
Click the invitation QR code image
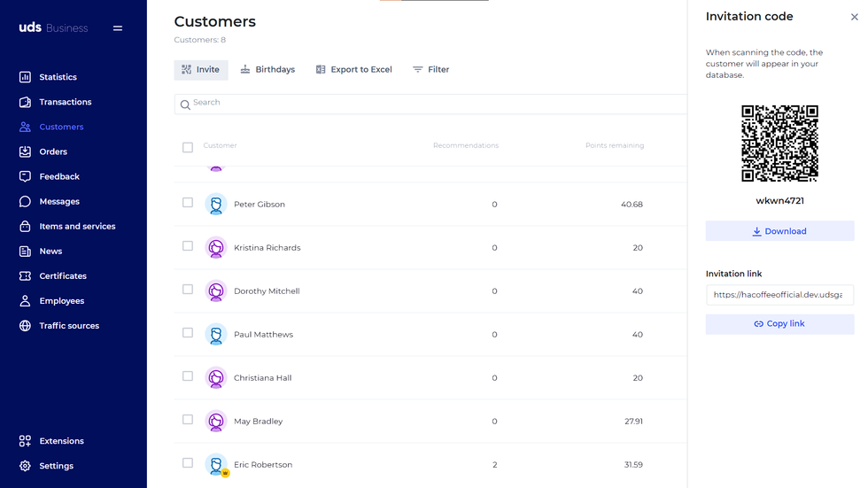[779, 143]
